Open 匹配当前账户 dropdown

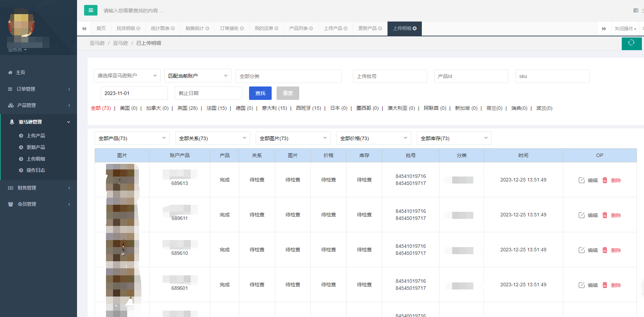[198, 76]
